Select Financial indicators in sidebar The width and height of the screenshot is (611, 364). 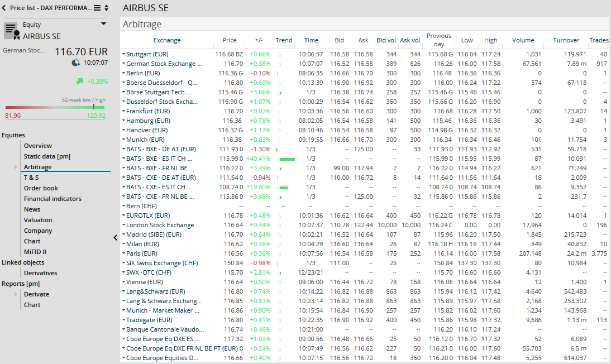52,199
